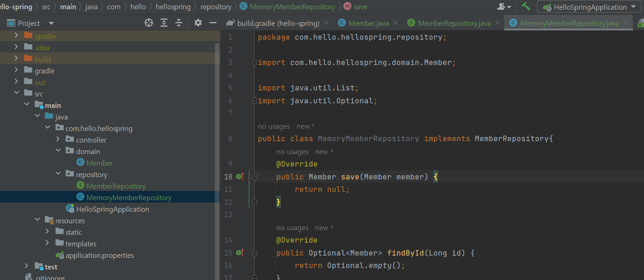Click line number 8 in the gutter
This screenshot has height=280, width=644.
pyautogui.click(x=230, y=138)
